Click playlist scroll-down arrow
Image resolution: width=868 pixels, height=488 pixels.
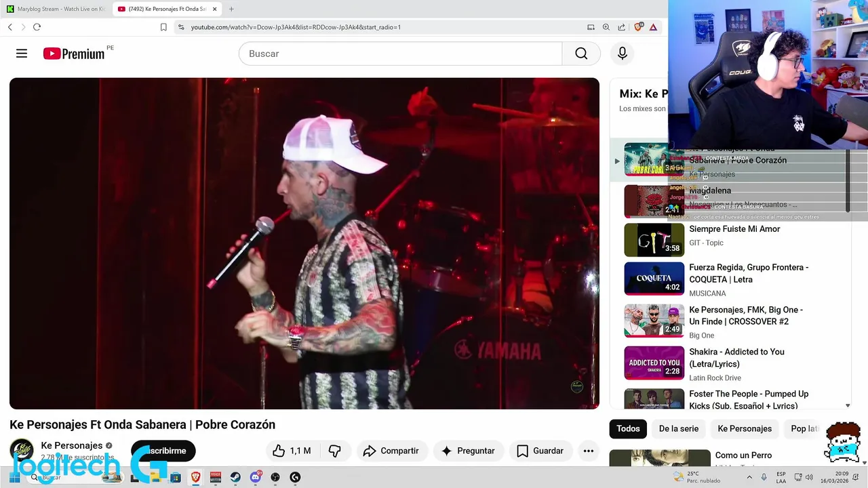tap(848, 405)
